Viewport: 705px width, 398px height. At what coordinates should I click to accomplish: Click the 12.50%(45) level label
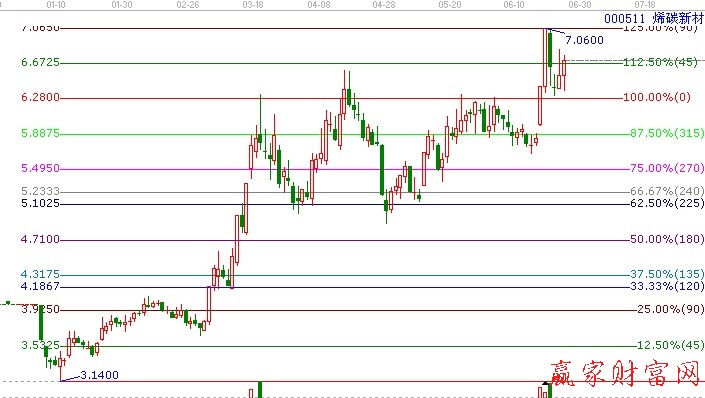click(x=670, y=345)
